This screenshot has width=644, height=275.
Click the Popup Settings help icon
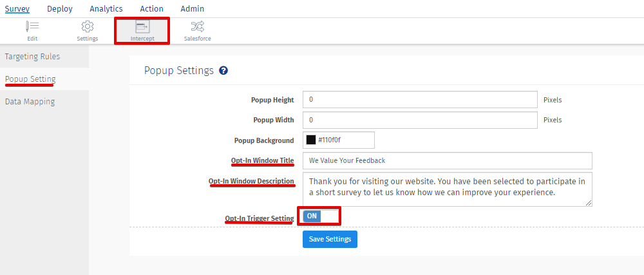223,71
